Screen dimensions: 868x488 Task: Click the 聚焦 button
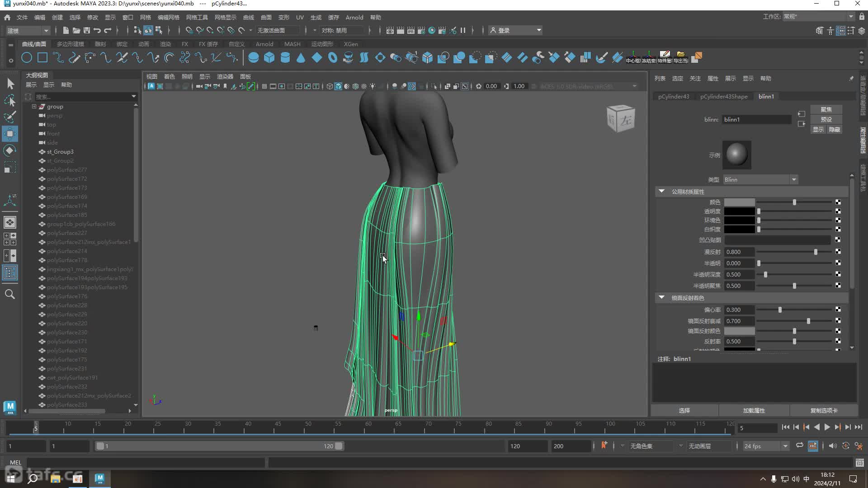(x=826, y=109)
